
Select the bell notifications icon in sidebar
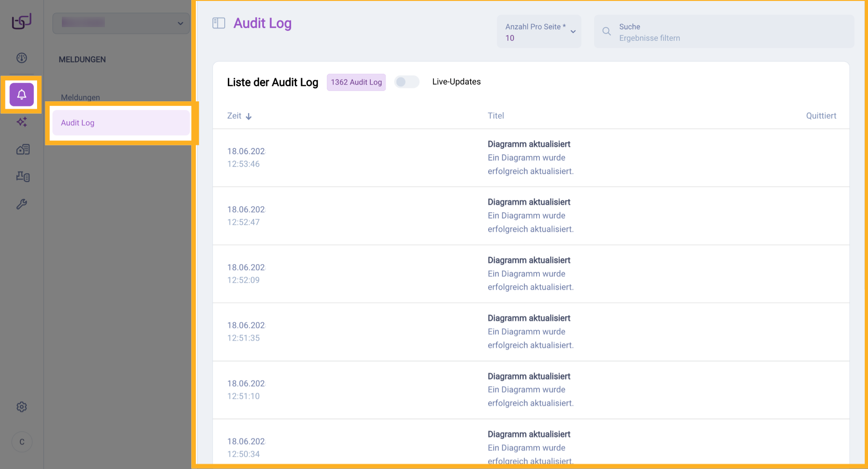pyautogui.click(x=21, y=95)
